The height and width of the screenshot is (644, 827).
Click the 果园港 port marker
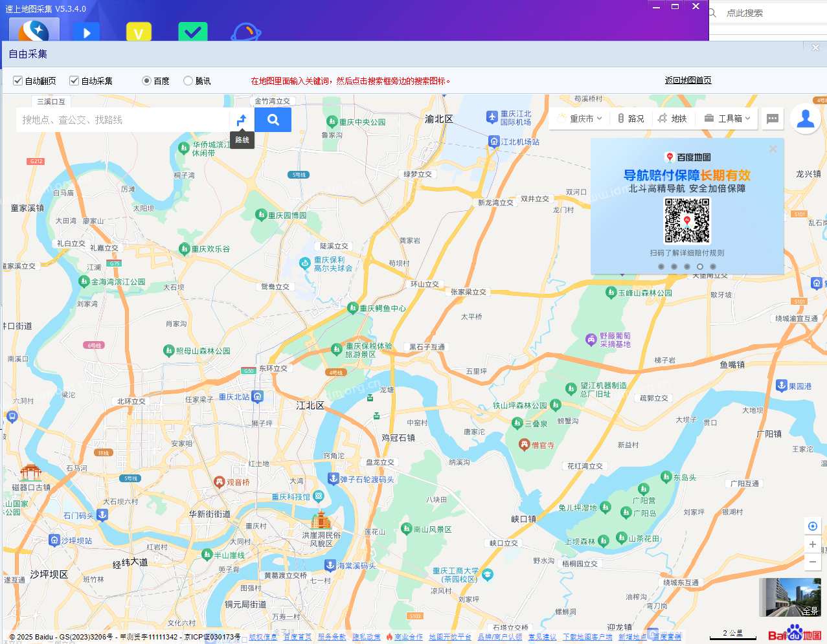(x=781, y=386)
